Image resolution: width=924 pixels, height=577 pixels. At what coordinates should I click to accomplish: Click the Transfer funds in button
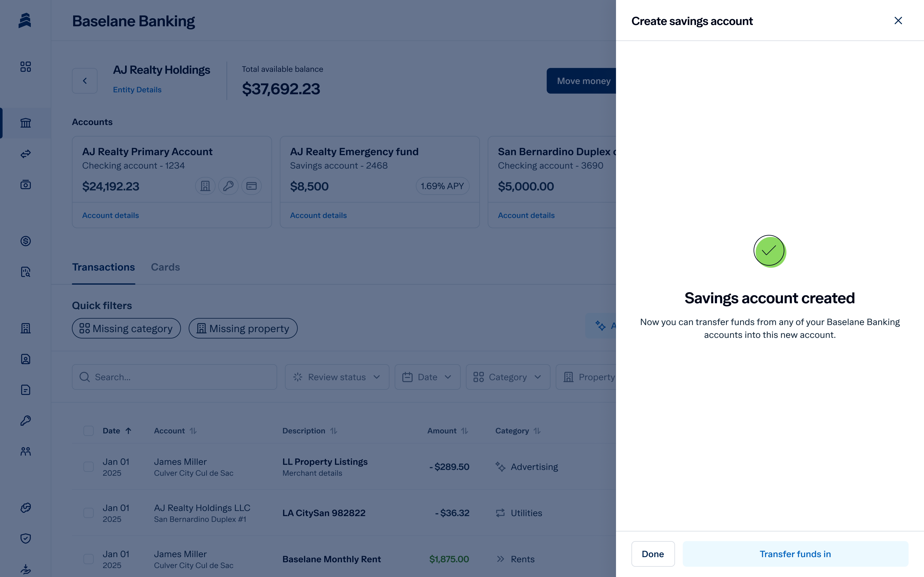795,554
